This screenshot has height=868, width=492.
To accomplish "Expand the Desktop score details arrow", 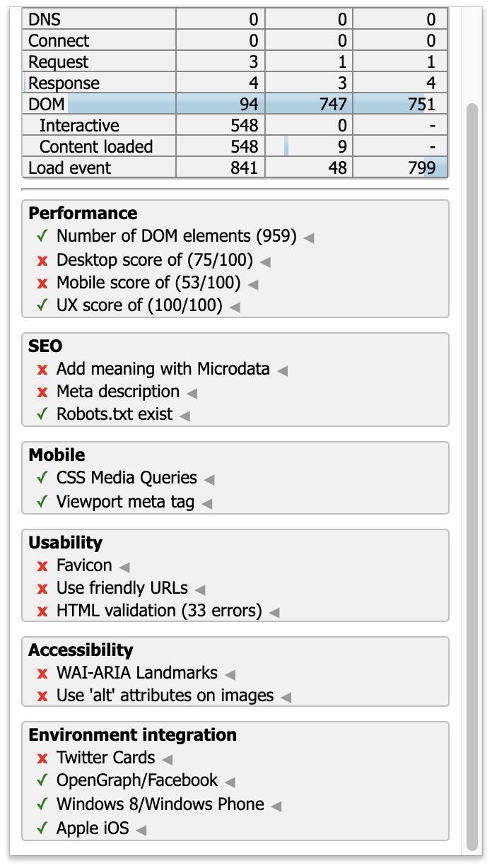I will (x=265, y=262).
